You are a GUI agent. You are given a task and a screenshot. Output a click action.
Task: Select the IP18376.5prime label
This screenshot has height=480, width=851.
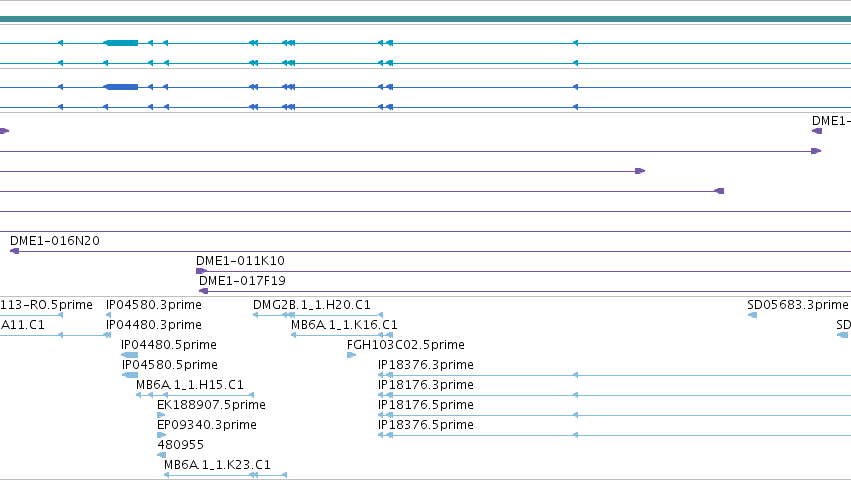click(426, 425)
